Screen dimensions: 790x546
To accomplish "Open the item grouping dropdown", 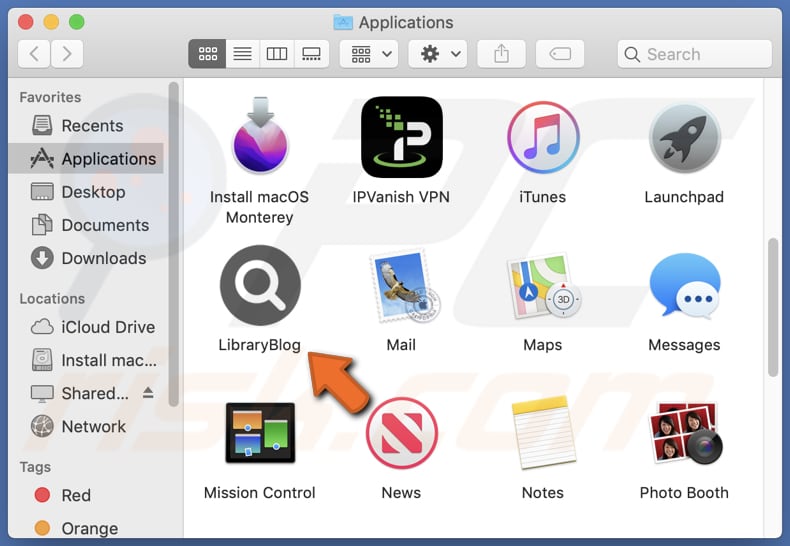I will coord(369,53).
